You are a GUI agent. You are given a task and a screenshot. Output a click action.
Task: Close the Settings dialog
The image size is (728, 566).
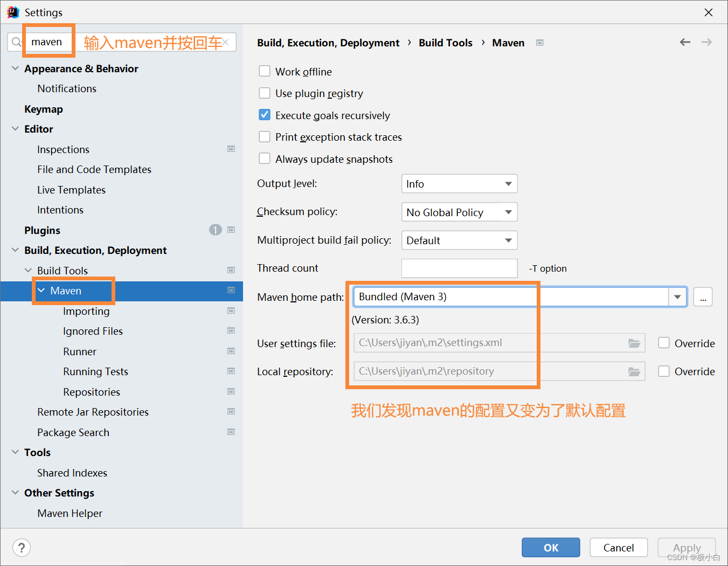[709, 12]
